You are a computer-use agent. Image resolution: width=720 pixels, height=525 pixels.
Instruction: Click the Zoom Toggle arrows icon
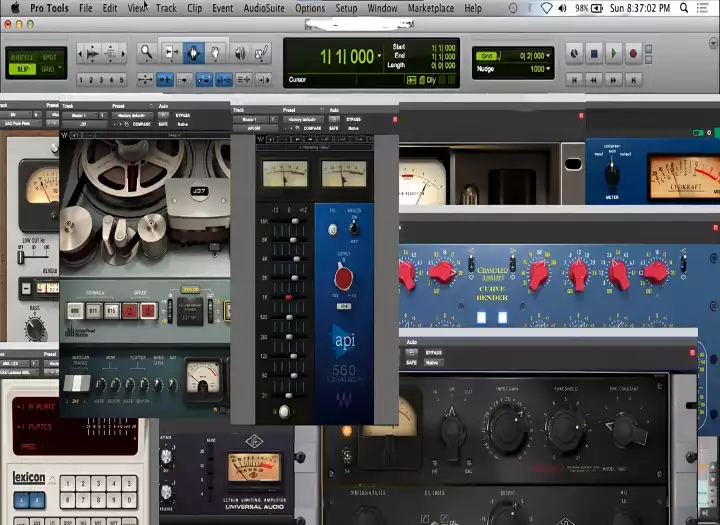pos(145,80)
